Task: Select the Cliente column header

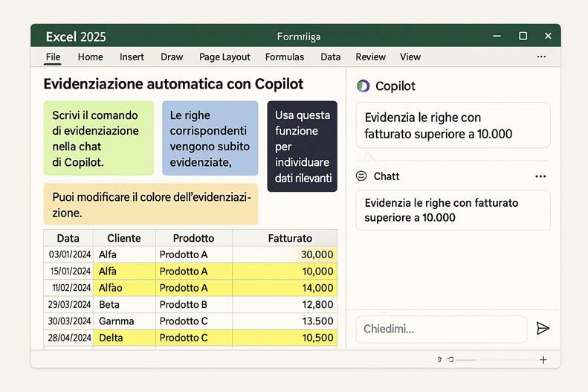Action: pyautogui.click(x=124, y=238)
